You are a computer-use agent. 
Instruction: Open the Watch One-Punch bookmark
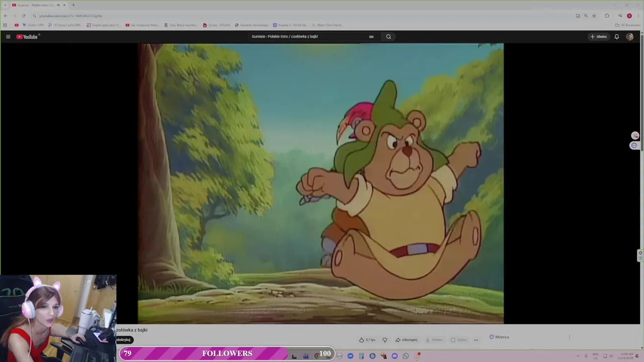click(328, 25)
